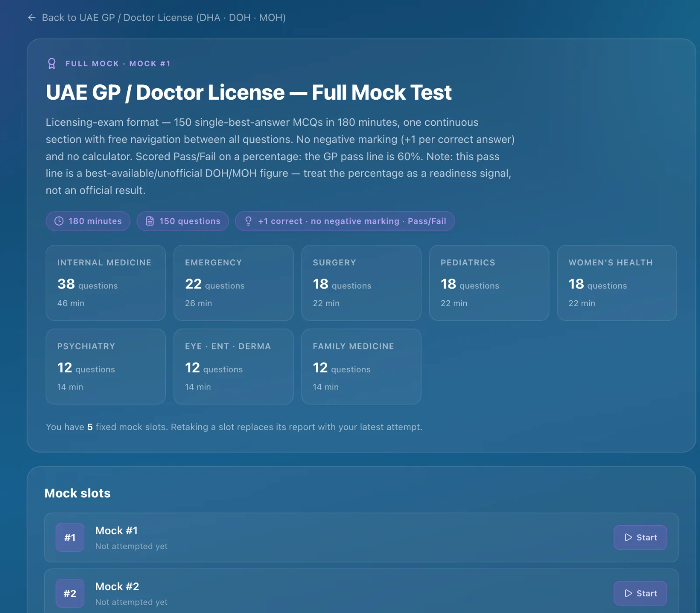Click the Mock #1 slot title
This screenshot has height=613, width=700.
point(116,531)
